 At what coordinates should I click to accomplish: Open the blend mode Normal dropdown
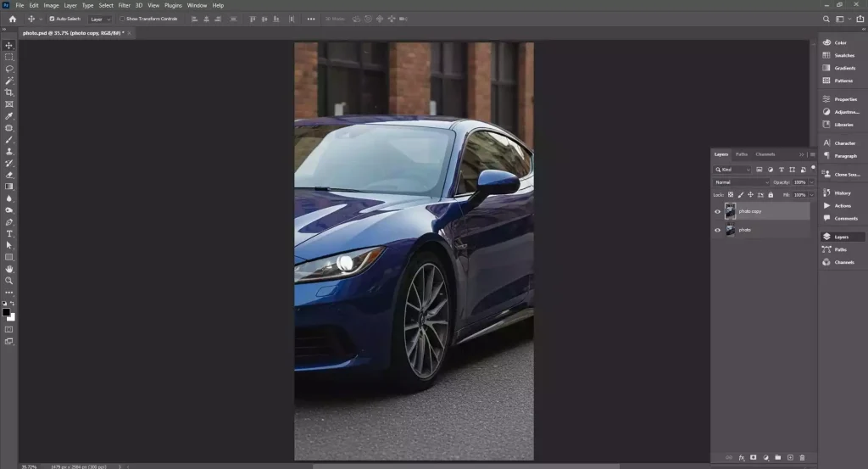coord(742,182)
